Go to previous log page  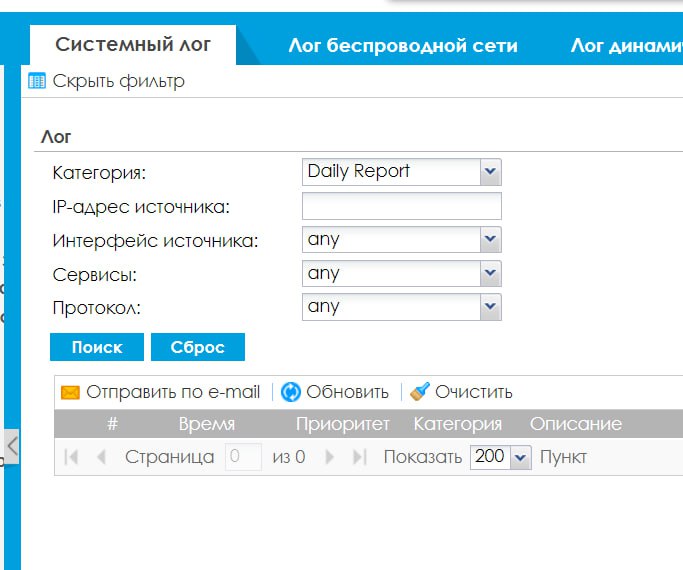tap(101, 457)
